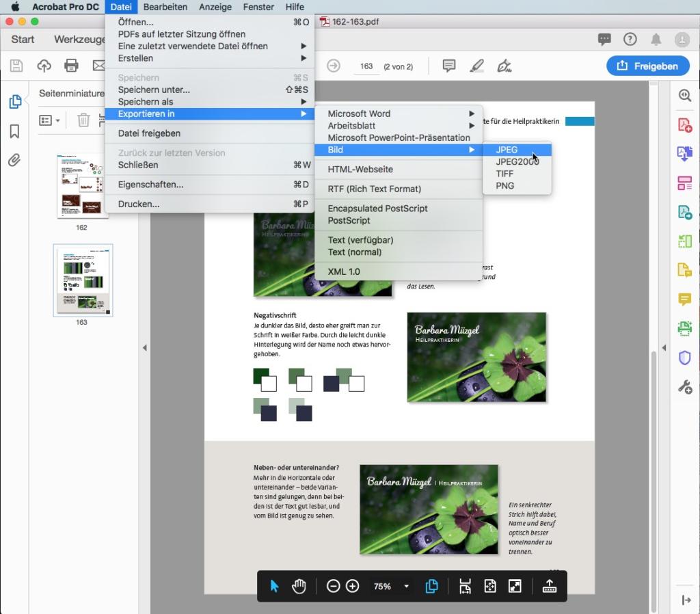Add a comment with speech bubble tool
Viewport: 700px width, 614px height.
(x=449, y=66)
